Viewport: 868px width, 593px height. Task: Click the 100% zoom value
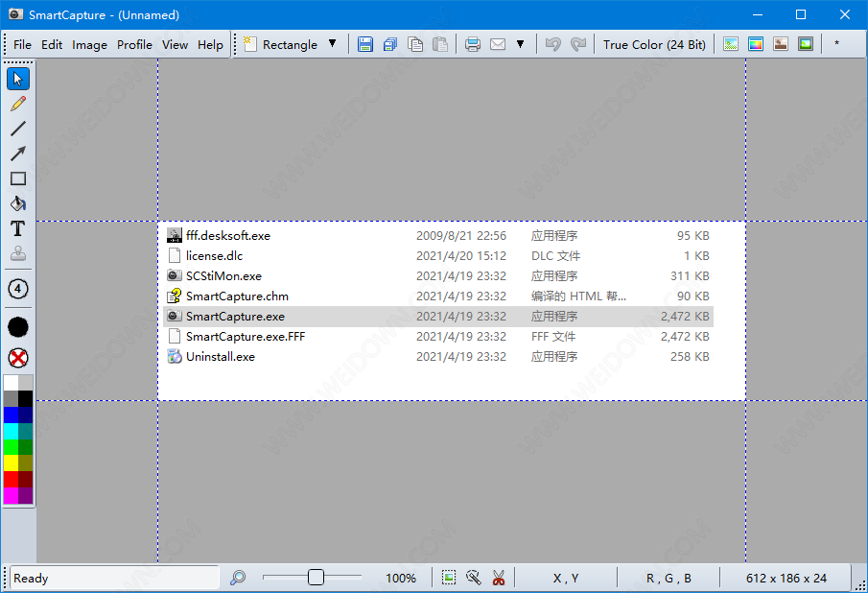401,578
